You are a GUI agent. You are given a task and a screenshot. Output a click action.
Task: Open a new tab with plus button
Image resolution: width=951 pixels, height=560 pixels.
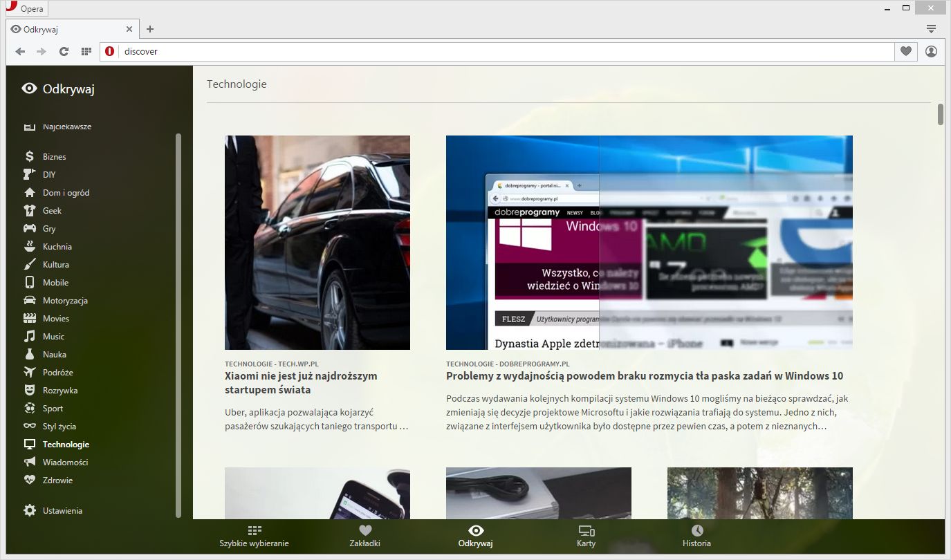pos(150,29)
